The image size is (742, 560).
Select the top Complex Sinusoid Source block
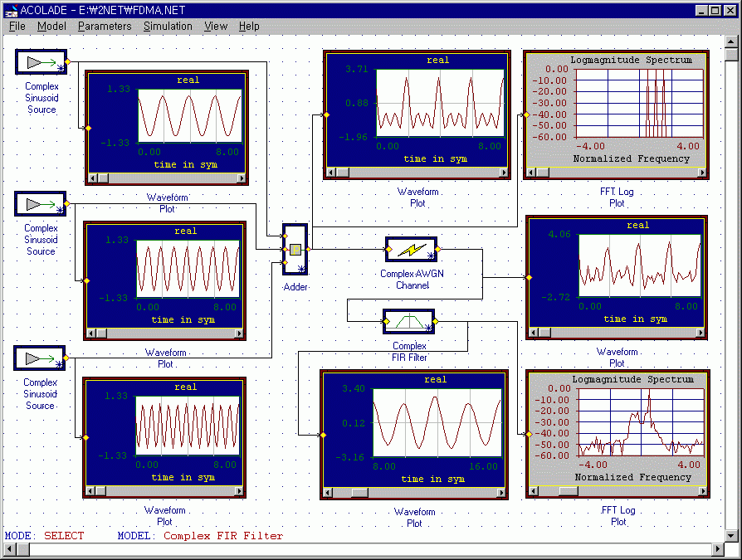(x=41, y=62)
